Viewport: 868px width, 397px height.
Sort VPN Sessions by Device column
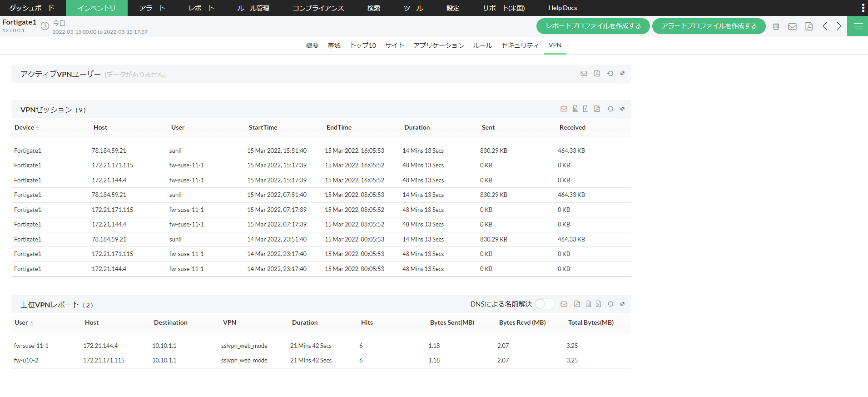pyautogui.click(x=25, y=128)
